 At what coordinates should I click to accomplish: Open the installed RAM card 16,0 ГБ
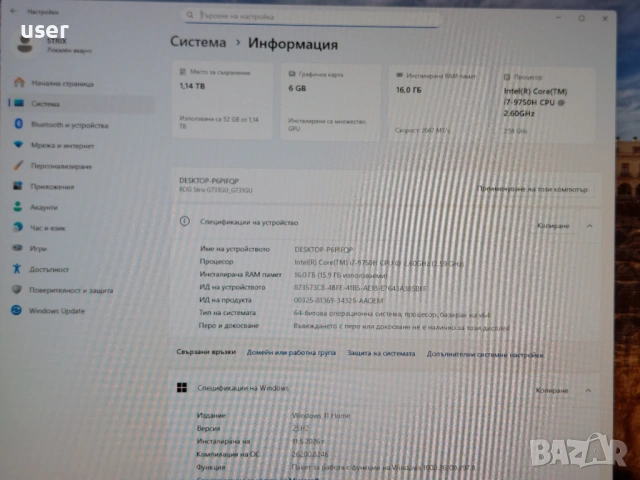(438, 104)
